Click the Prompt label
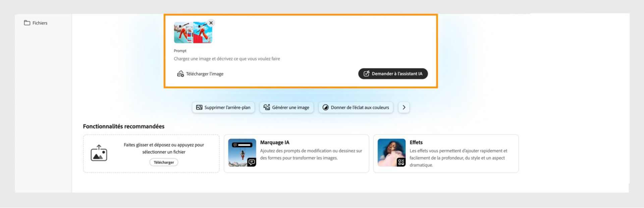Image resolution: width=644 pixels, height=208 pixels. (x=180, y=51)
